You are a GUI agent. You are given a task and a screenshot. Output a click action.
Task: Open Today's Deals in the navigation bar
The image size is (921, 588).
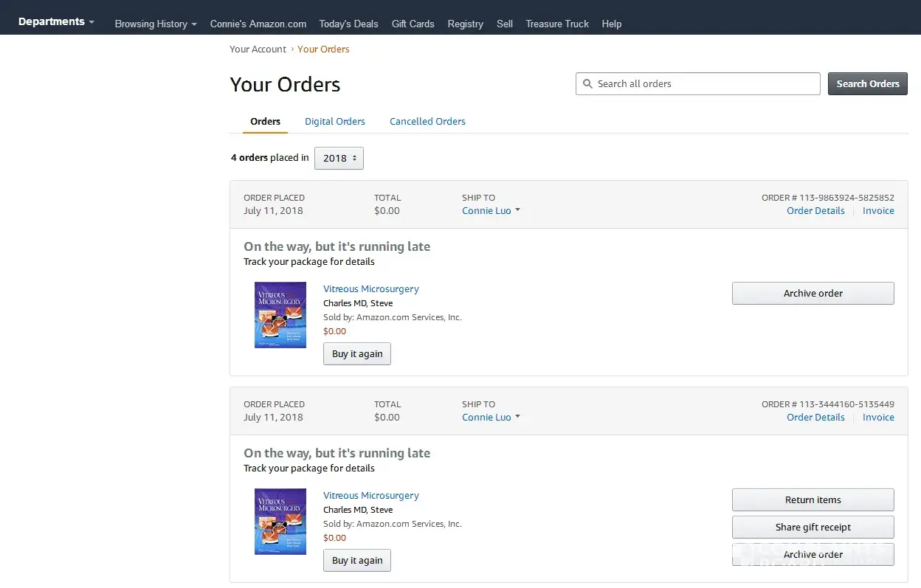tap(348, 24)
